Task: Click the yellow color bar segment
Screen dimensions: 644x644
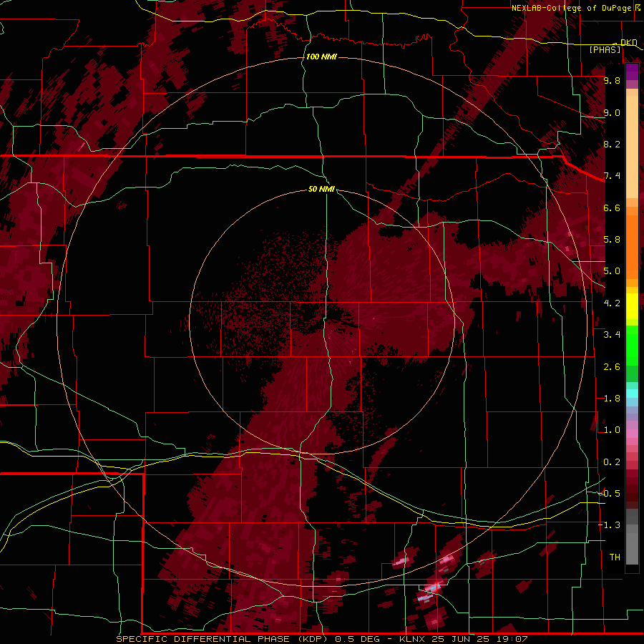Action: (x=632, y=306)
